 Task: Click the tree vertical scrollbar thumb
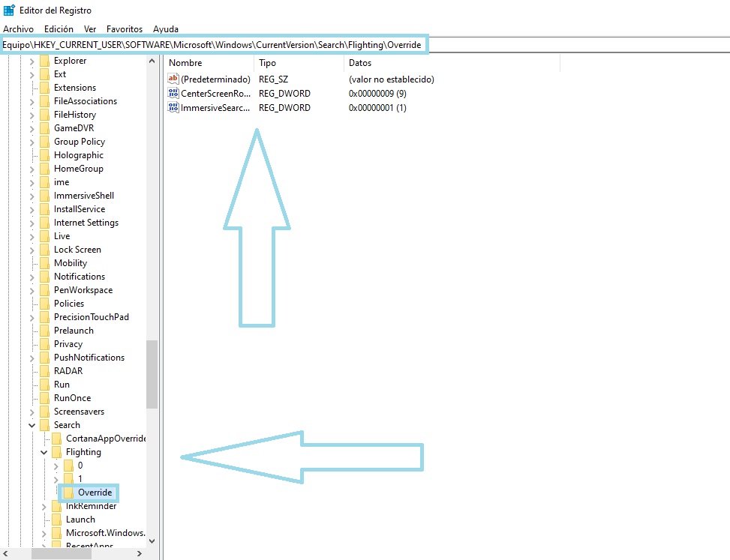152,374
